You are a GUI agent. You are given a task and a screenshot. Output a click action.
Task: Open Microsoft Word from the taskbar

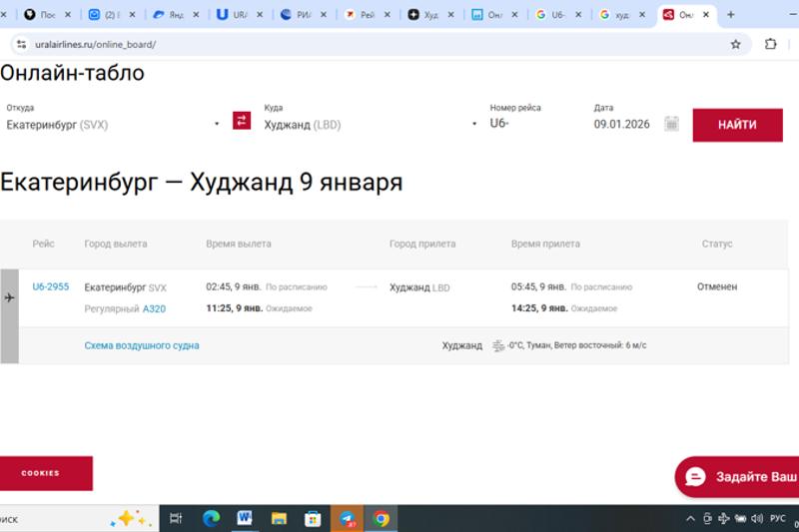click(x=245, y=518)
